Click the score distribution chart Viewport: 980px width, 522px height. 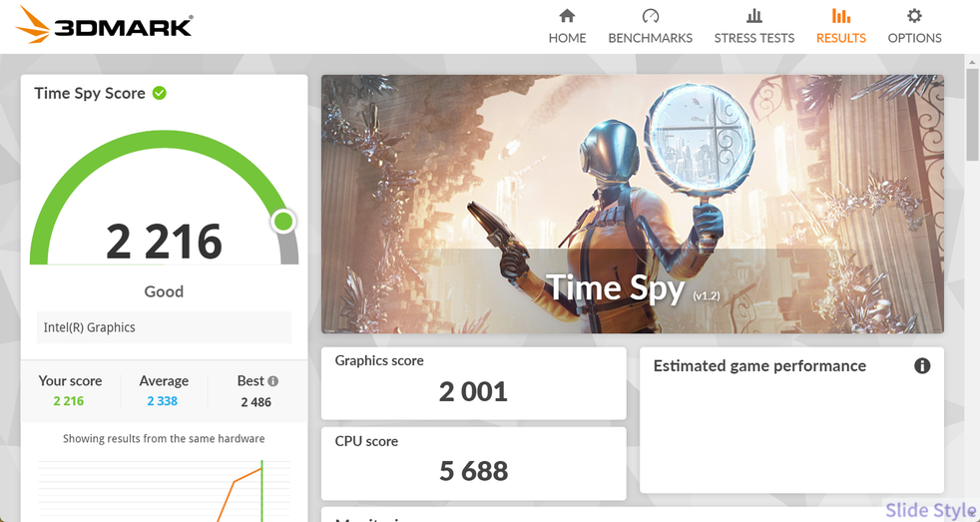tap(165, 489)
